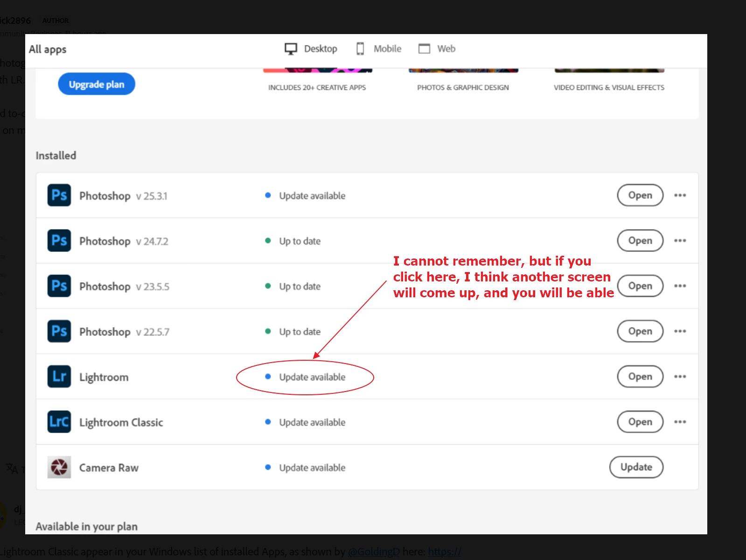
Task: Click VIDEO EDITING & VISUAL EFFECTS label
Action: (609, 87)
